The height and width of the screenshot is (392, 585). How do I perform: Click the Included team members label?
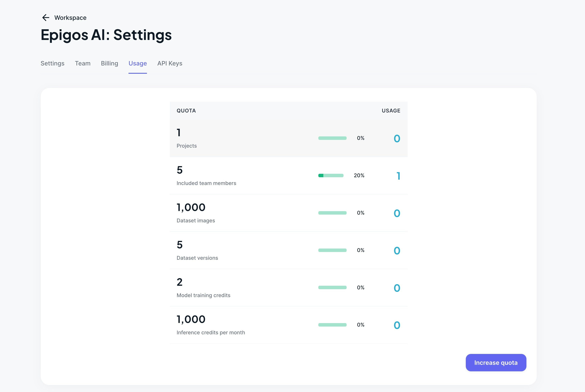pyautogui.click(x=206, y=183)
